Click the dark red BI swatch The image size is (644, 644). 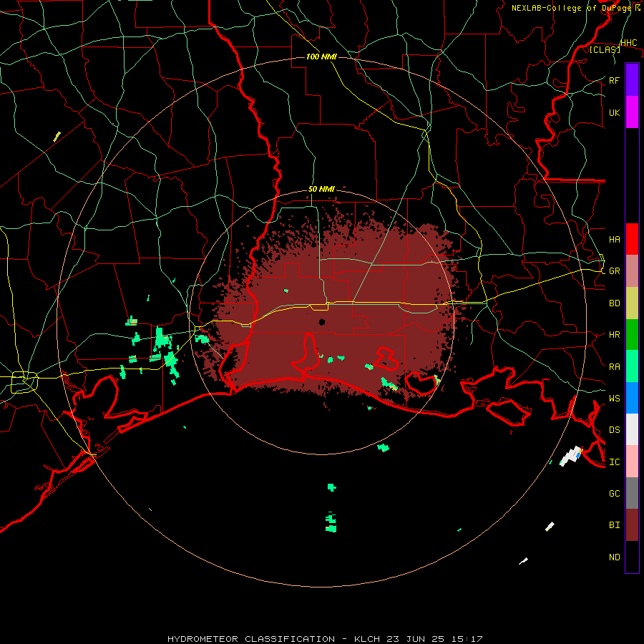(632, 525)
